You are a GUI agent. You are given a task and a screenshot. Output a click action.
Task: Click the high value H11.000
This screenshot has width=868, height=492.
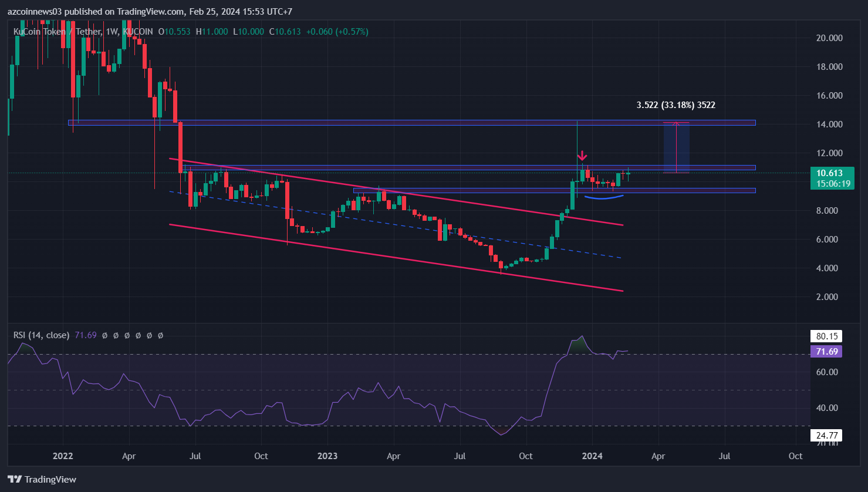(212, 32)
